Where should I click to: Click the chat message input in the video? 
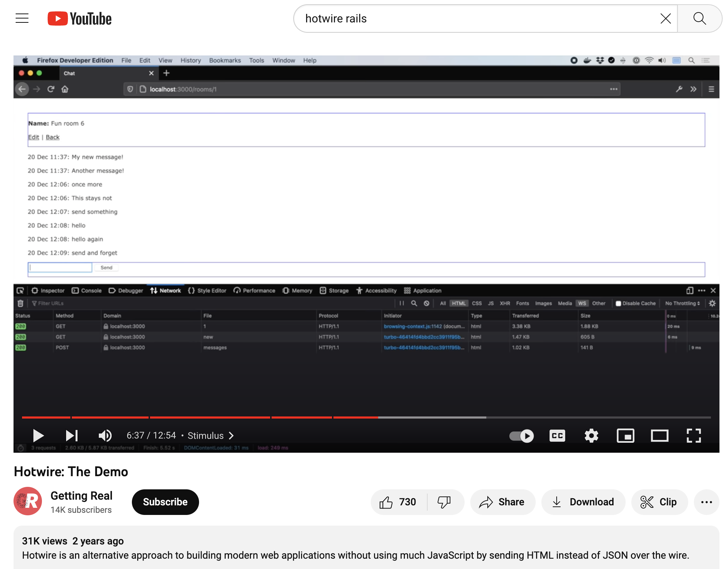60,267
